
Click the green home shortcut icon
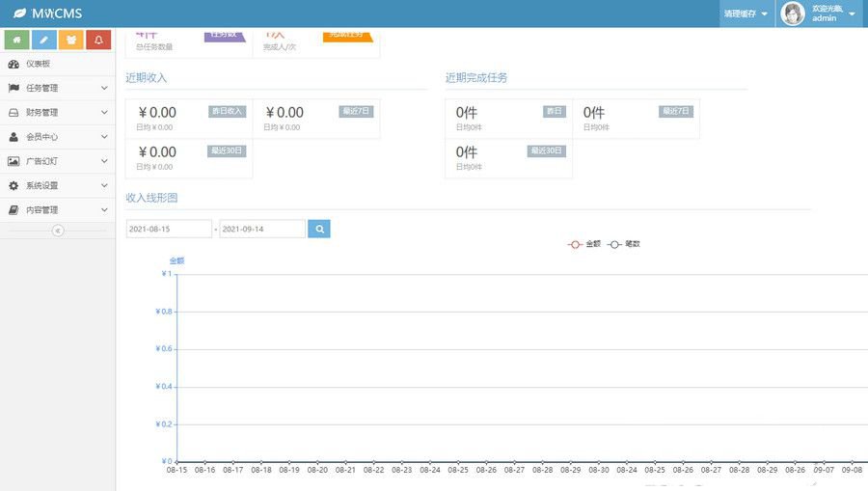coord(16,40)
